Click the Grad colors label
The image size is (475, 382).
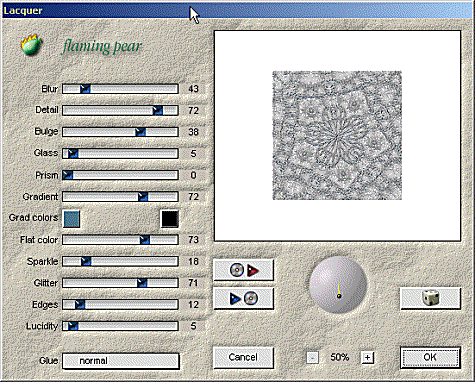coord(33,218)
